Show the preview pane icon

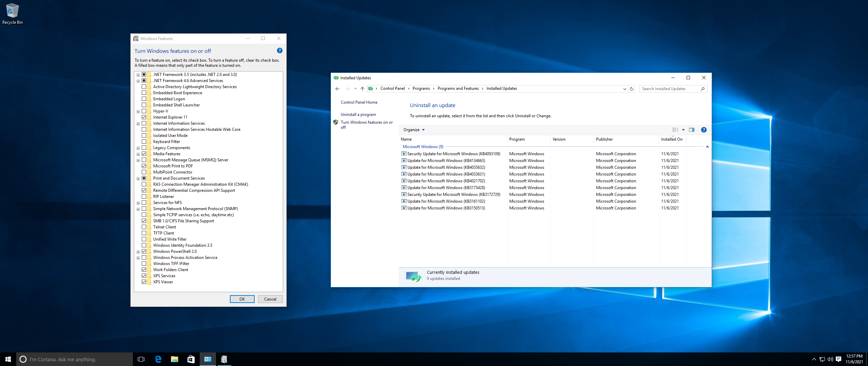tap(692, 130)
